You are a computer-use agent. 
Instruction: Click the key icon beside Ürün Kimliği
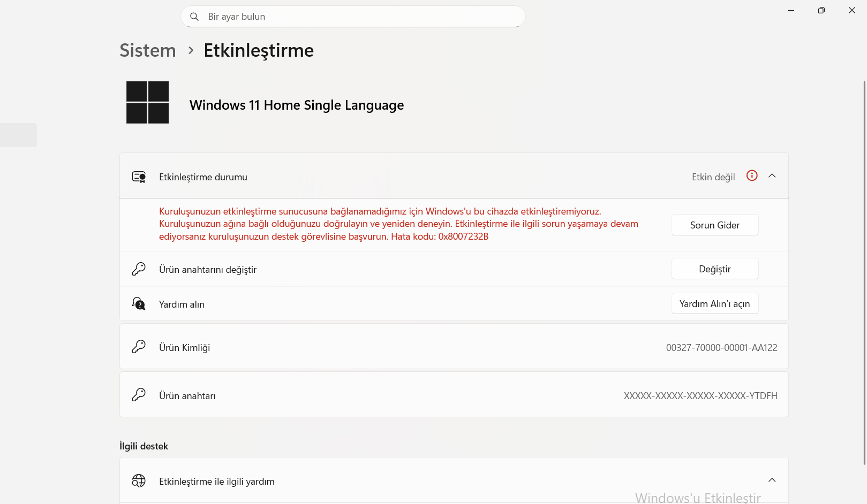point(139,347)
